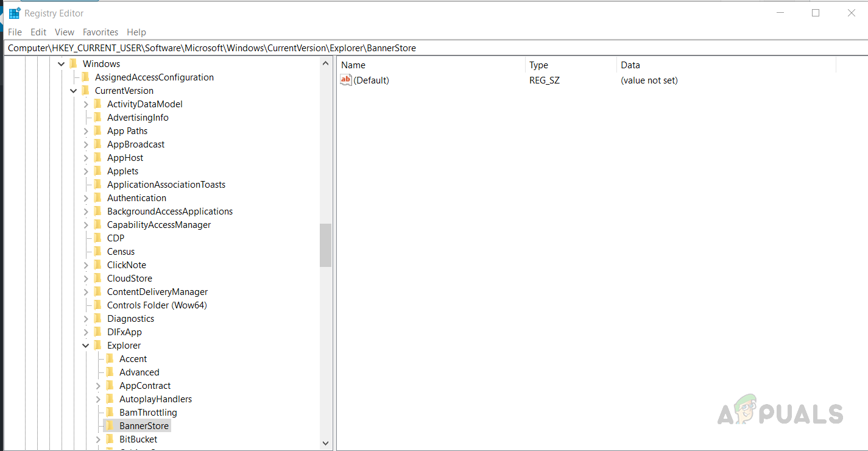Expand the Diagnostics key
Viewport: 868px width, 451px height.
85,318
